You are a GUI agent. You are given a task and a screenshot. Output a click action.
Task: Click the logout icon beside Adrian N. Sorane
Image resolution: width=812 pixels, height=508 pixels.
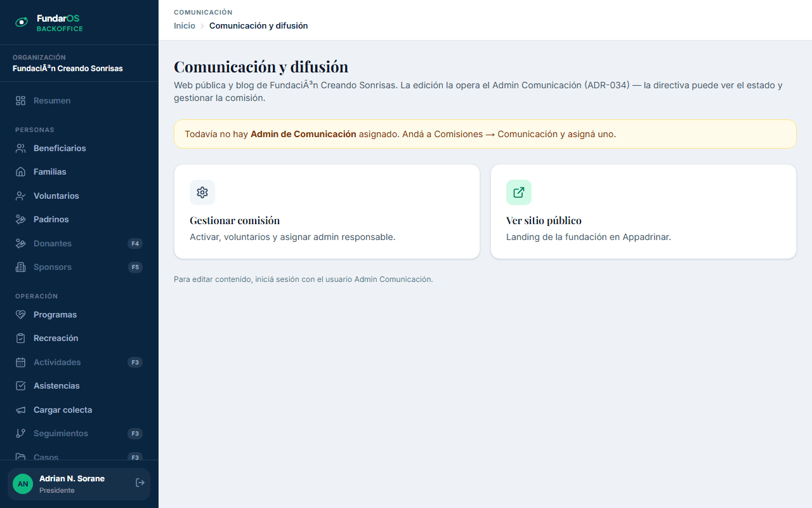coord(140,483)
